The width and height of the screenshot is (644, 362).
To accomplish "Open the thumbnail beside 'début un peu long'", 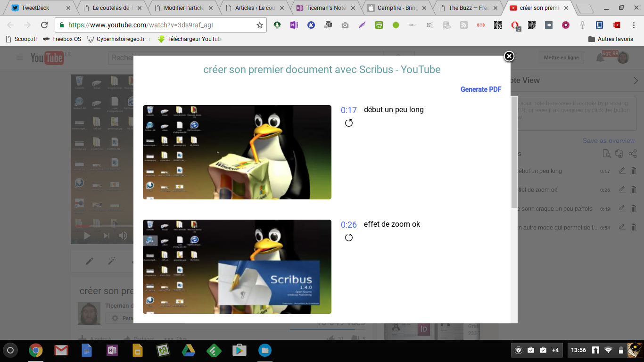I will pos(237,152).
